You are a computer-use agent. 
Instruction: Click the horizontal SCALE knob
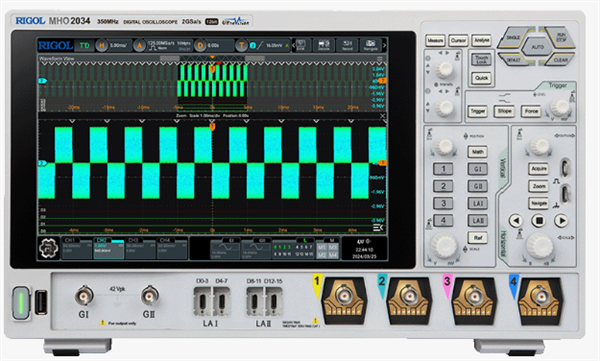(539, 245)
